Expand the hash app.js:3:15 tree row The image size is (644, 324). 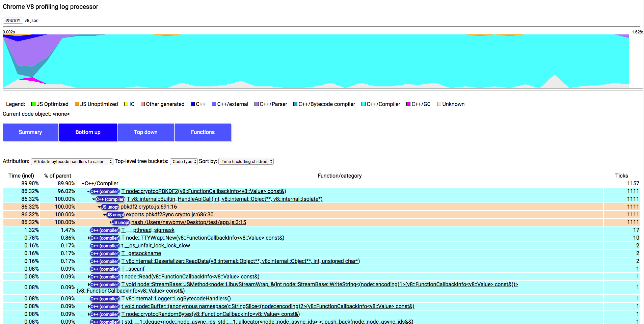[x=110, y=222]
